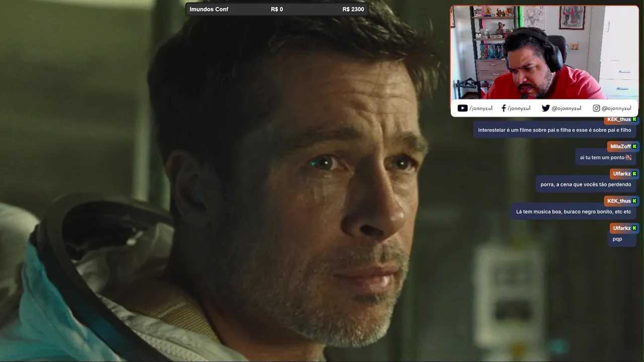Open the @ojonnyzul Instagram handle

[616, 108]
